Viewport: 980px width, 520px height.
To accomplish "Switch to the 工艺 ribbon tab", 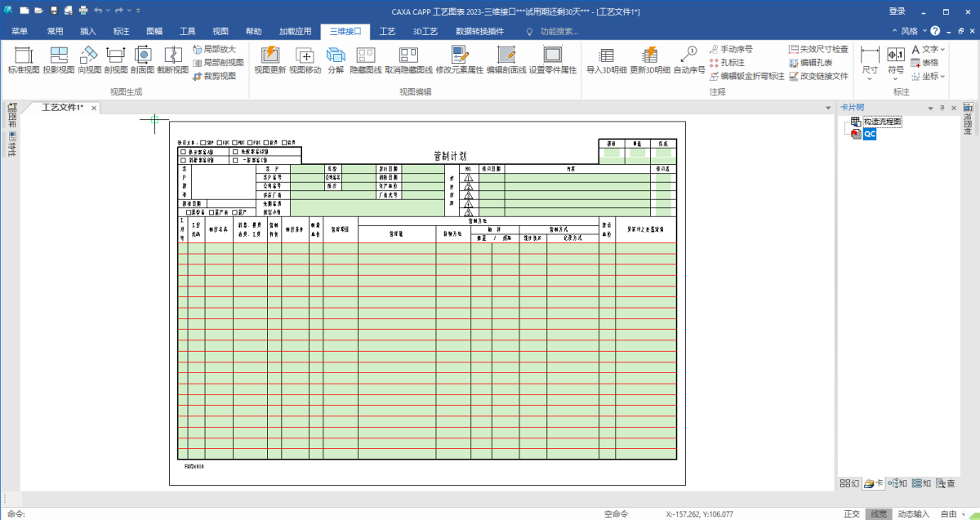I will pyautogui.click(x=387, y=31).
